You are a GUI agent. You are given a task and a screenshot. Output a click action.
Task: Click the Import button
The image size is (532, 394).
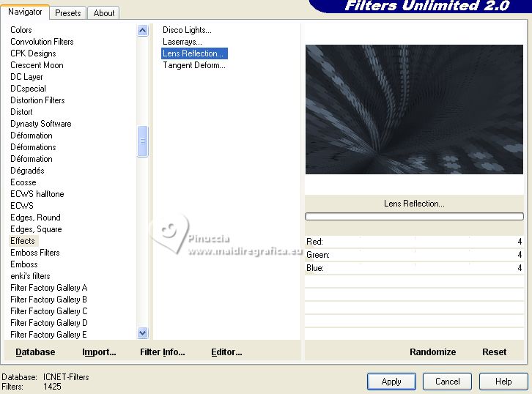pyautogui.click(x=99, y=352)
